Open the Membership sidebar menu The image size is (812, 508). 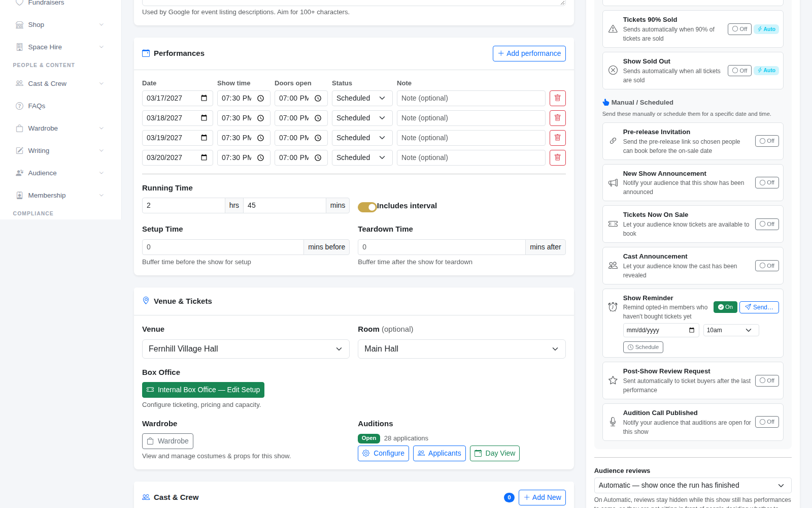[60, 195]
